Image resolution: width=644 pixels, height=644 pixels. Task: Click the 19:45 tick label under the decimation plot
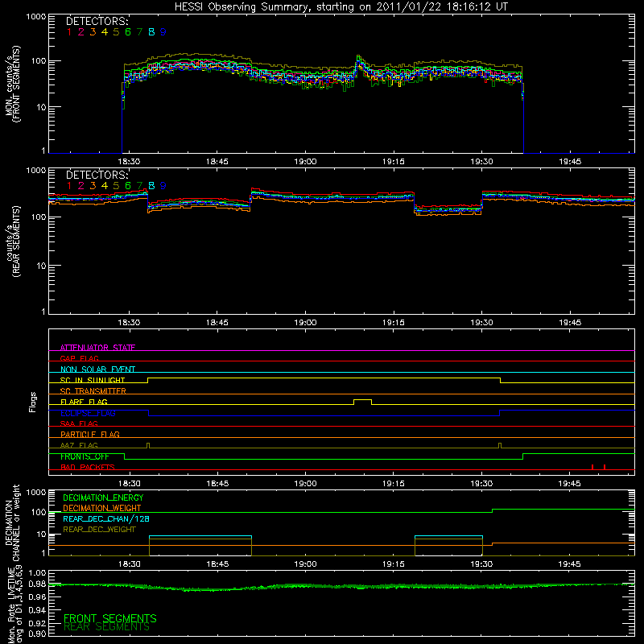click(x=570, y=564)
